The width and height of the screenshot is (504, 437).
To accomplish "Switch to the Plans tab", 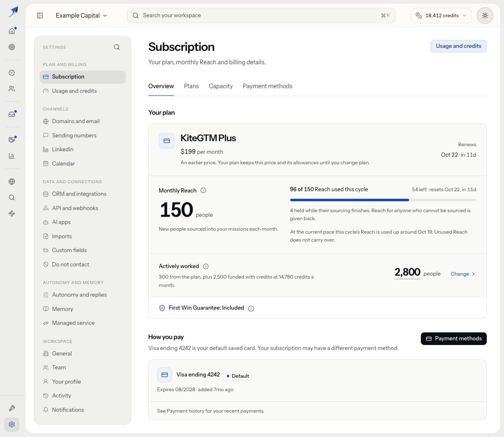I will pos(191,86).
